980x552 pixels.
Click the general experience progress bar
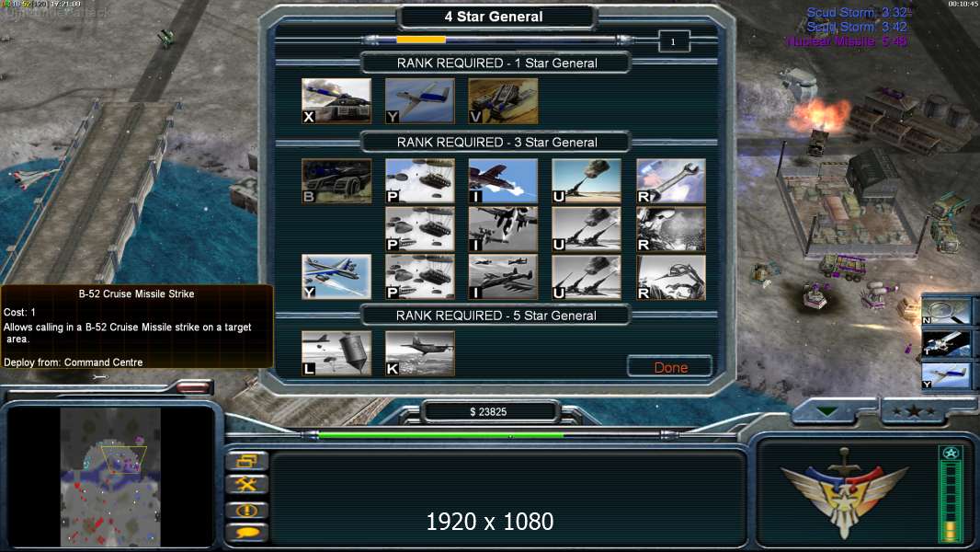coord(496,40)
